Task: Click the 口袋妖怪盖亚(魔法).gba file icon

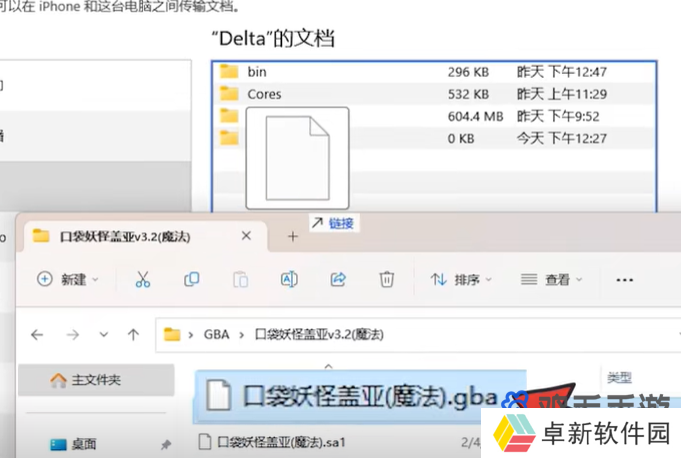Action: 218,395
